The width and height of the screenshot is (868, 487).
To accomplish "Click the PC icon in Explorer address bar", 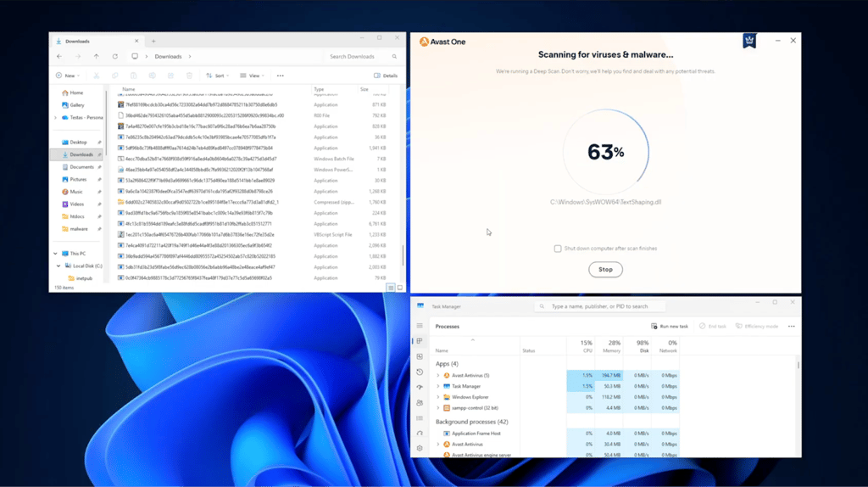I will point(135,57).
